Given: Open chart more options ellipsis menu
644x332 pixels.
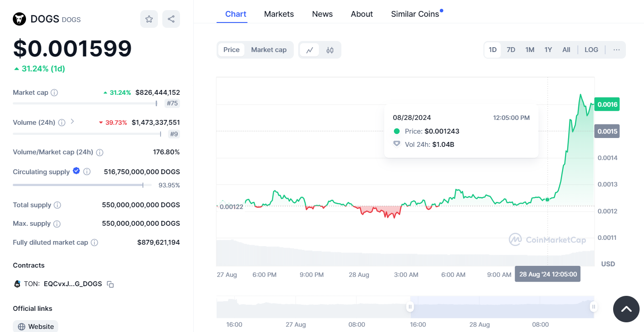Looking at the screenshot, I should (x=617, y=50).
